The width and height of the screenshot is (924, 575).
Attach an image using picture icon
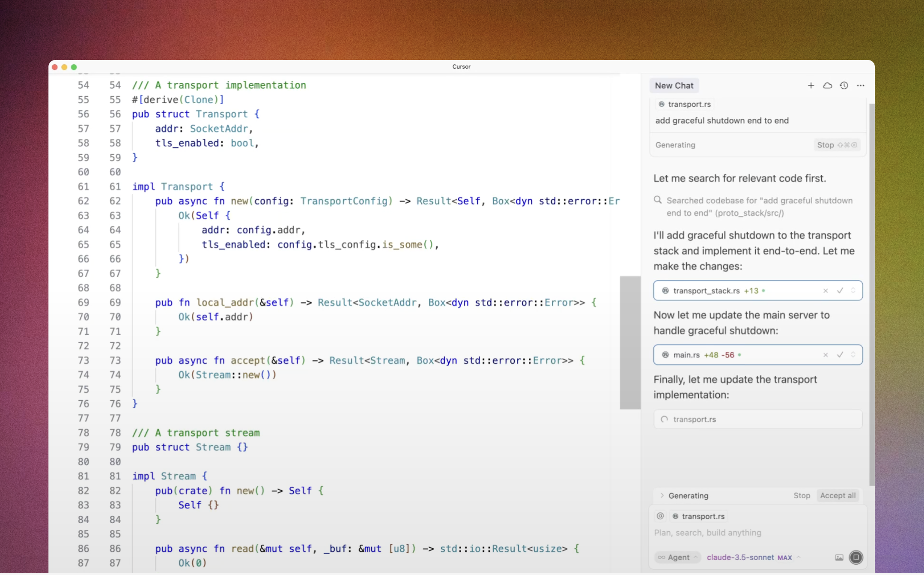click(839, 557)
